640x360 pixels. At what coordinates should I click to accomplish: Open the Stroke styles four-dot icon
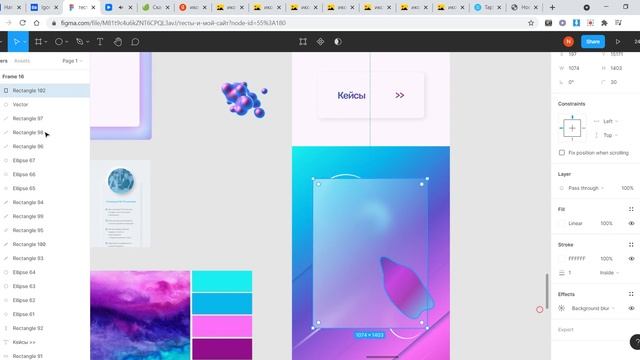click(x=631, y=244)
